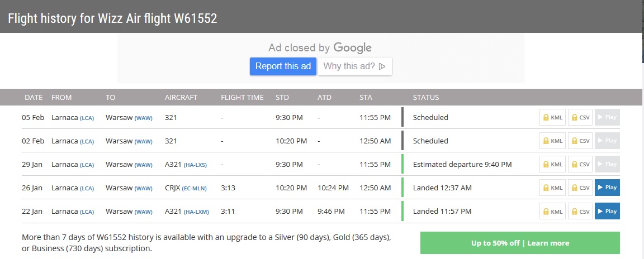644x259 pixels.
Task: Click the TO column header
Action: coord(111,98)
